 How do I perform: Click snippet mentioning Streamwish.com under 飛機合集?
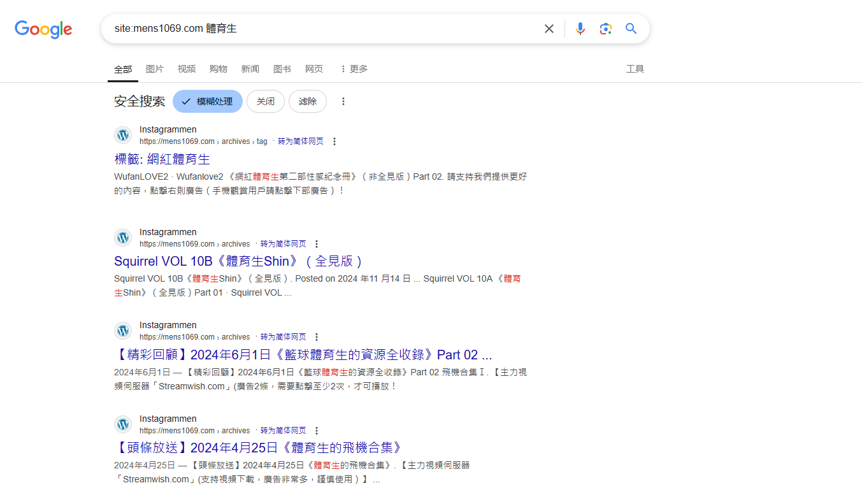coord(292,472)
